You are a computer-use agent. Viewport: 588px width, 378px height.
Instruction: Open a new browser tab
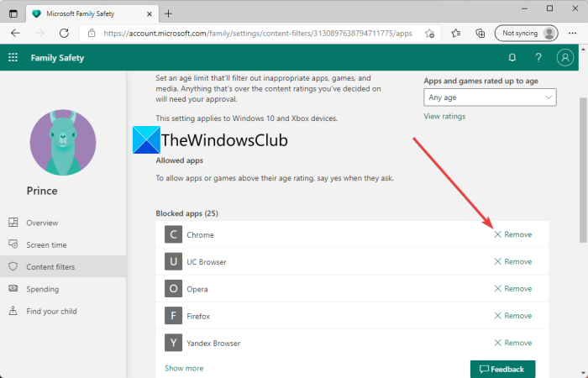168,14
